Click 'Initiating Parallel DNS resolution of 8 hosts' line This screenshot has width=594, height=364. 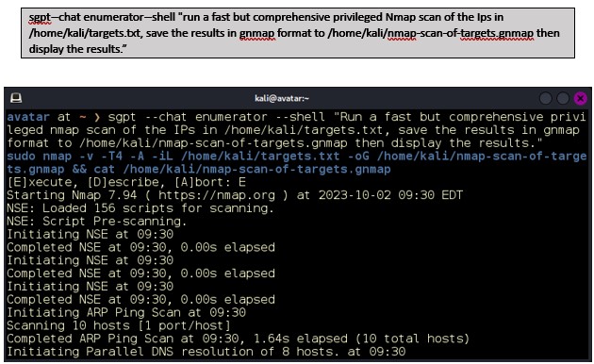point(206,352)
